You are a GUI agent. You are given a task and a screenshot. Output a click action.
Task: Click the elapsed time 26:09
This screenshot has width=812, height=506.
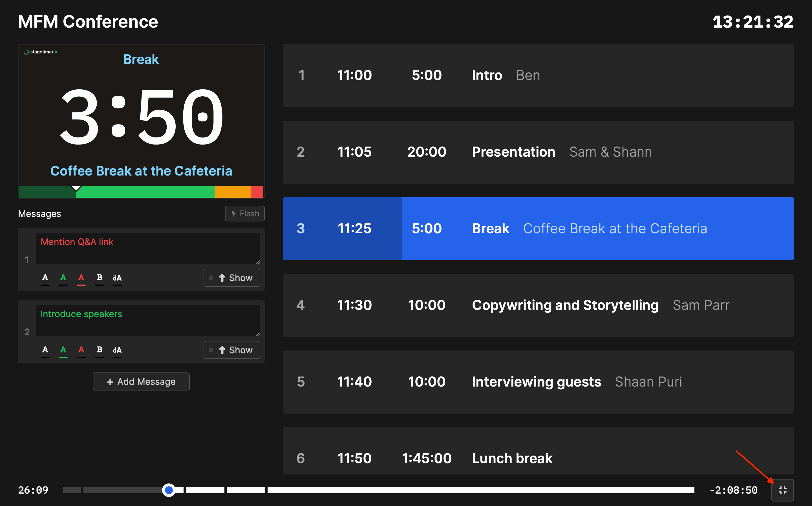point(33,490)
